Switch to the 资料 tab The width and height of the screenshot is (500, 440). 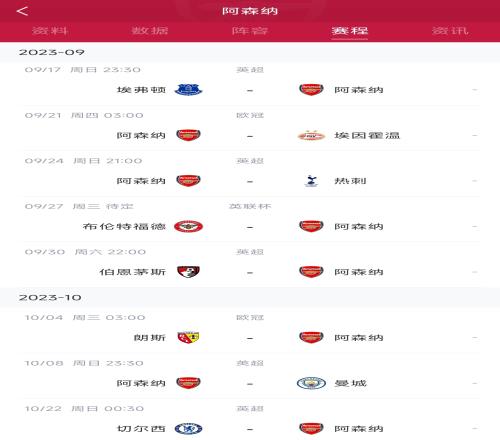(50, 31)
